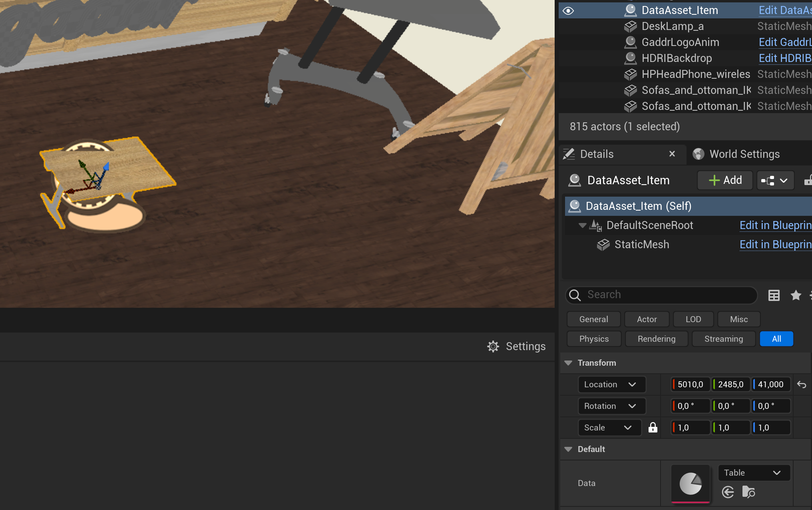Click the Add component button
This screenshot has height=510, width=812.
click(725, 180)
